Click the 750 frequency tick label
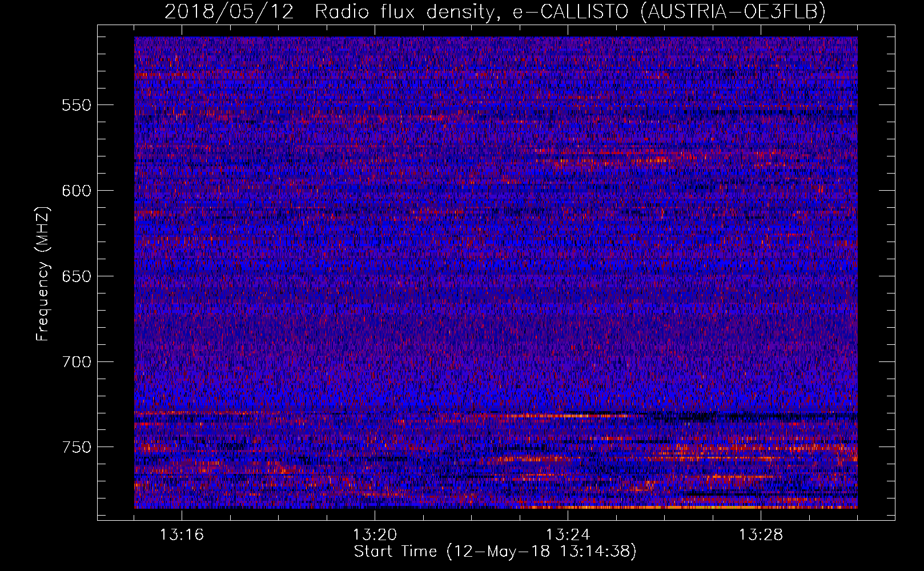 pos(77,447)
